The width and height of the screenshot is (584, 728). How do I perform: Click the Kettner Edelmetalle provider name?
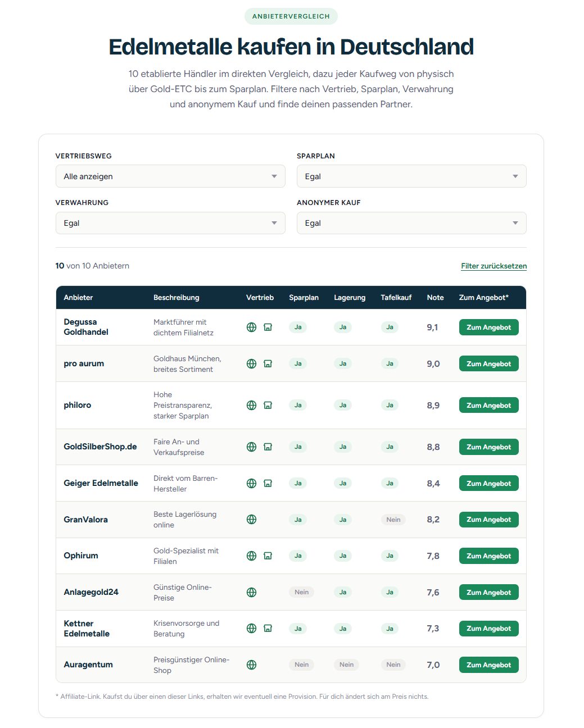pos(87,628)
